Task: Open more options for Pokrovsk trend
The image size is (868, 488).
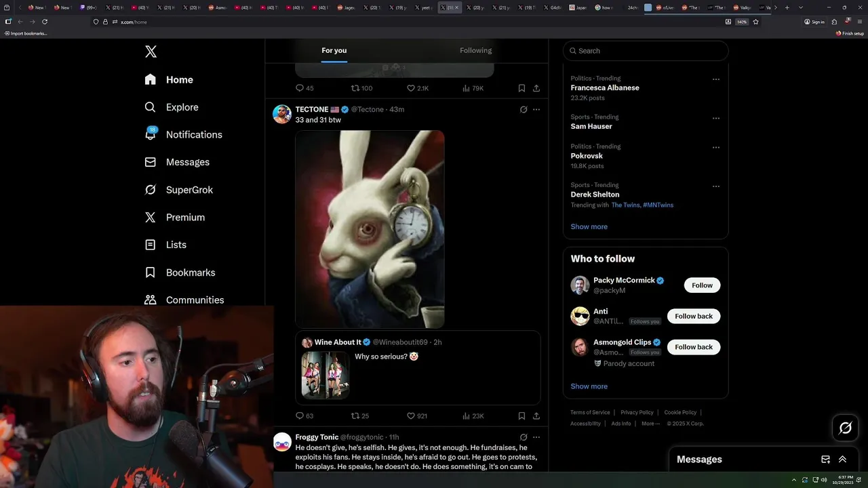Action: coord(715,147)
